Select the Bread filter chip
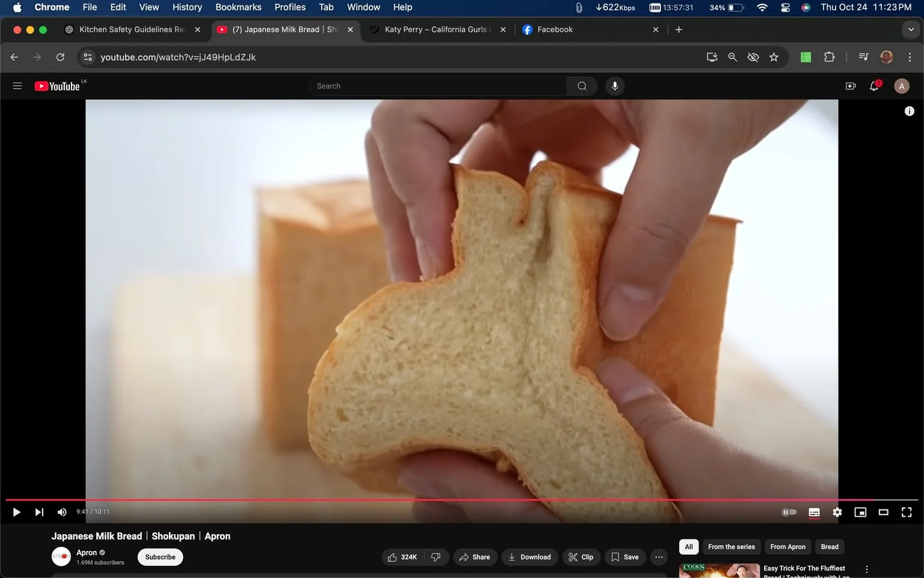 (830, 547)
